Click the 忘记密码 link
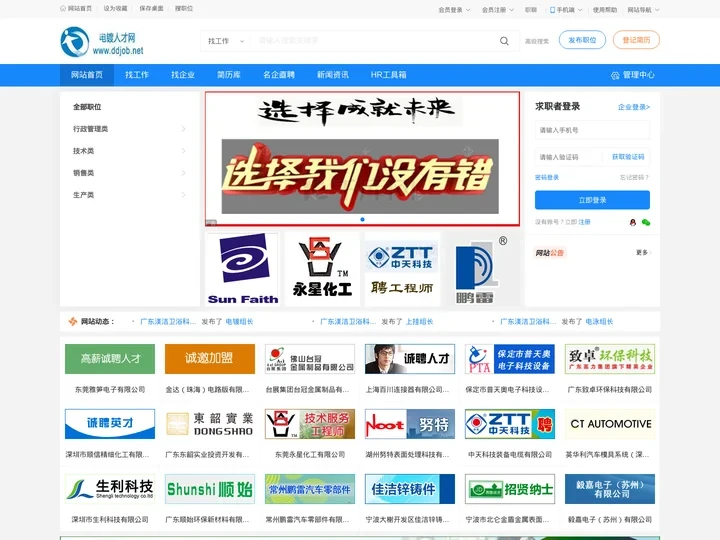Image resolution: width=720 pixels, height=540 pixels. (x=635, y=178)
